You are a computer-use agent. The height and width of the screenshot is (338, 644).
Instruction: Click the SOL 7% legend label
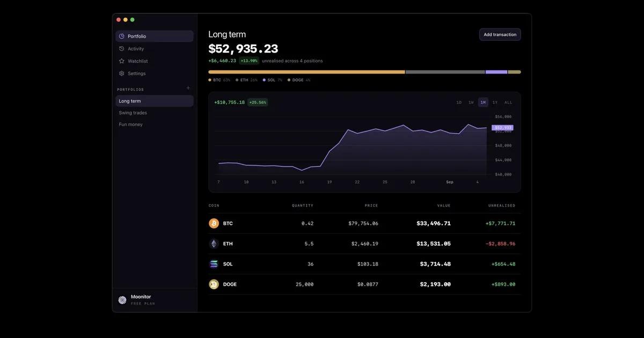273,80
